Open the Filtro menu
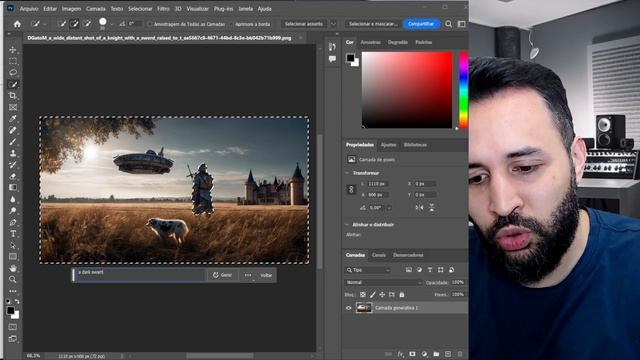Image resolution: width=640 pixels, height=360 pixels. pos(163,9)
